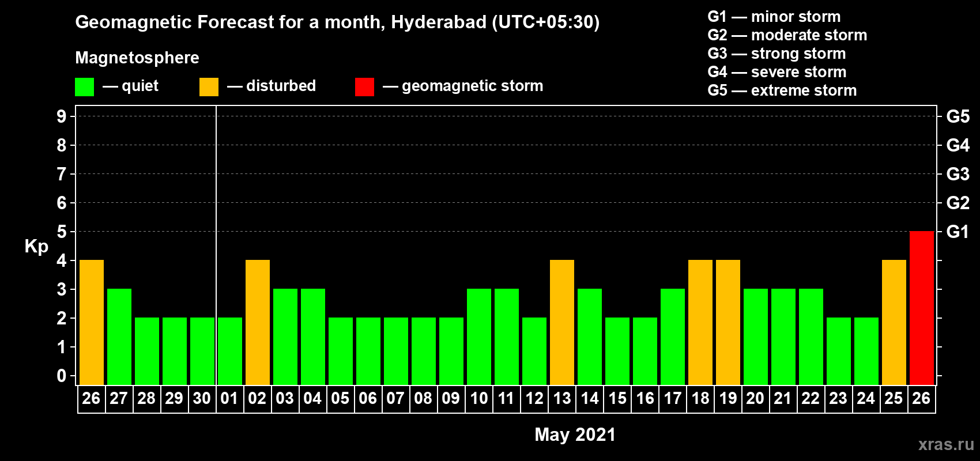980x461 pixels.
Task: Select the green bar for May 17
Action: (x=673, y=337)
